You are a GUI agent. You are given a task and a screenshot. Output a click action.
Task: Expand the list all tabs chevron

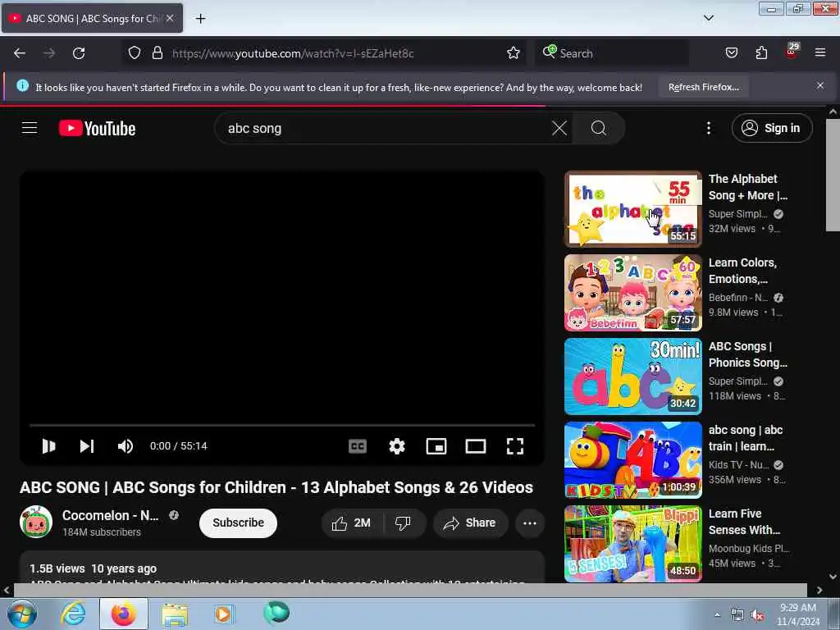tap(708, 18)
